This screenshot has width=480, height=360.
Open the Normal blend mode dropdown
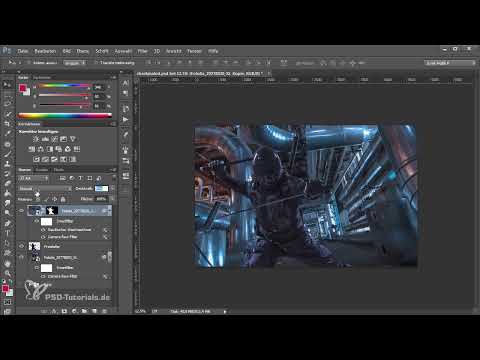tap(45, 189)
